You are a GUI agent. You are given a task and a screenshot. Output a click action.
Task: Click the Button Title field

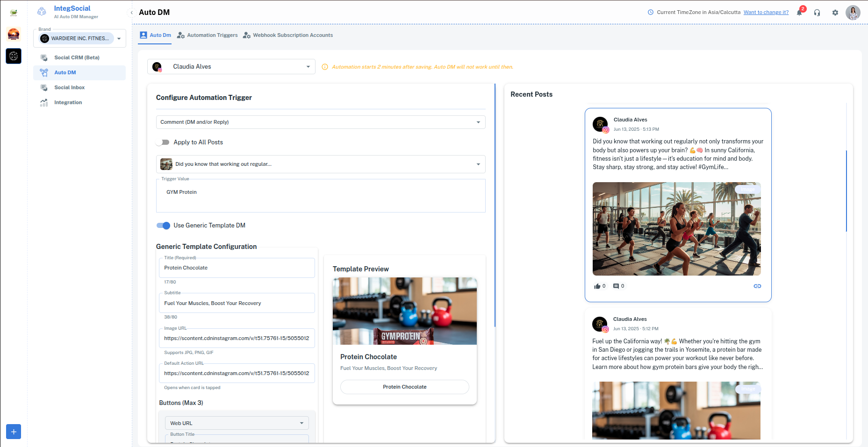[x=237, y=439]
